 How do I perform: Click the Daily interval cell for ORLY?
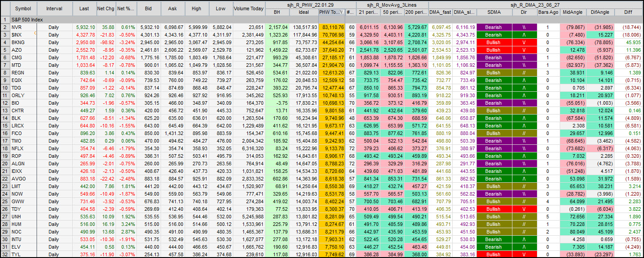tap(54, 95)
